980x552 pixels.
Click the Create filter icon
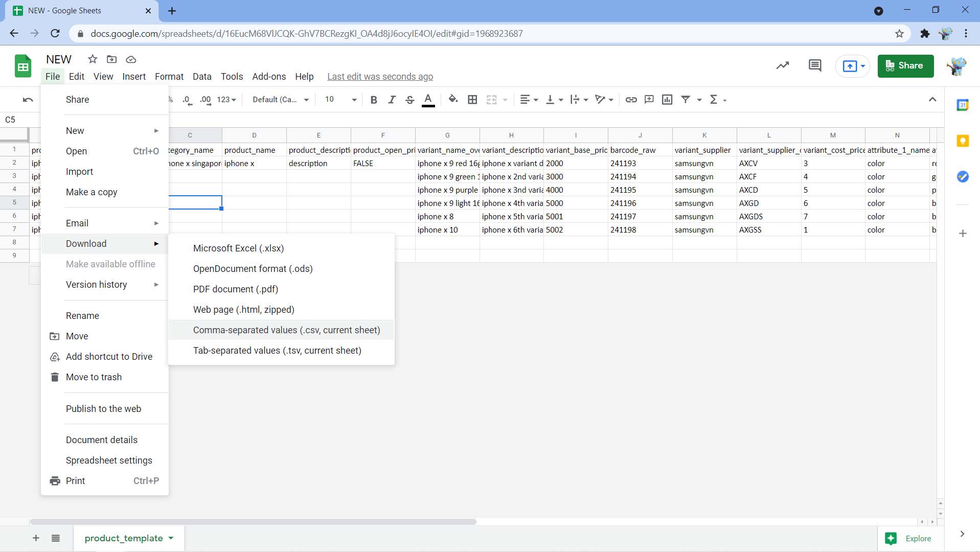click(x=686, y=100)
